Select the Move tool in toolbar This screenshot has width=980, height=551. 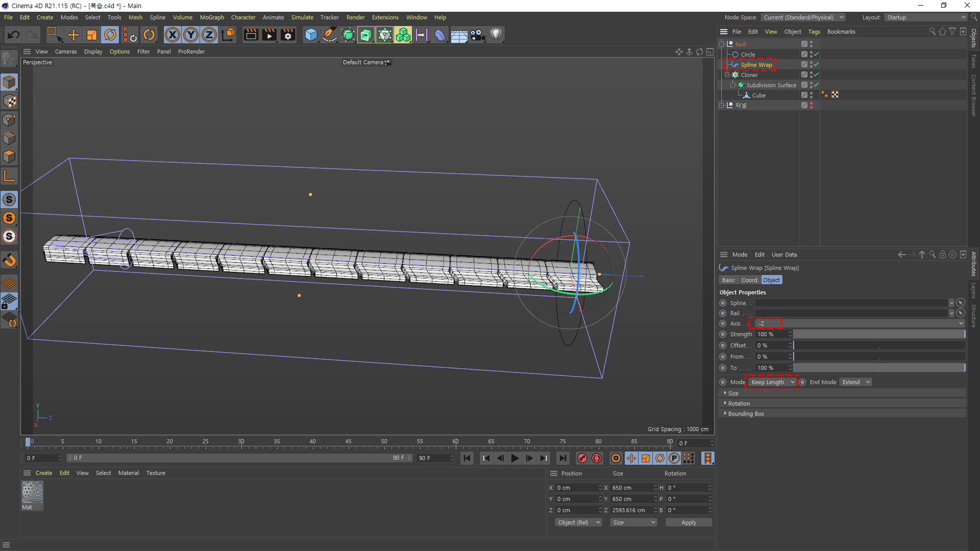[x=73, y=35]
